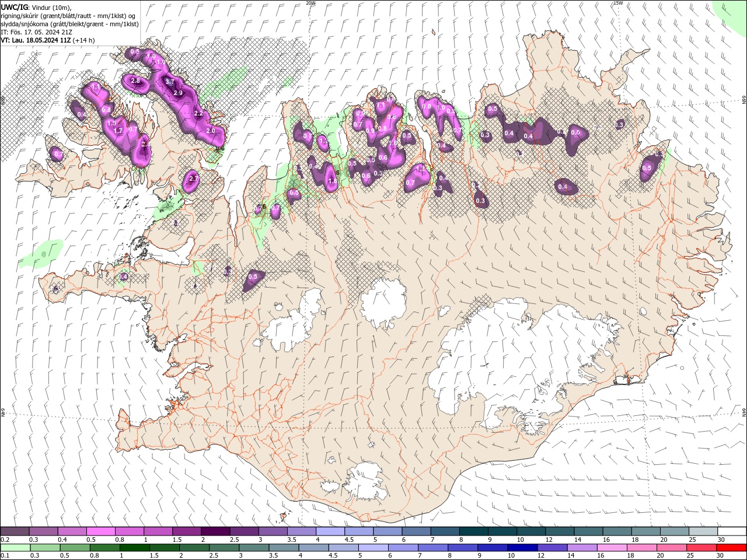Click the 'slydda/snjókoma' legend description line
The width and height of the screenshot is (747, 560).
point(69,24)
